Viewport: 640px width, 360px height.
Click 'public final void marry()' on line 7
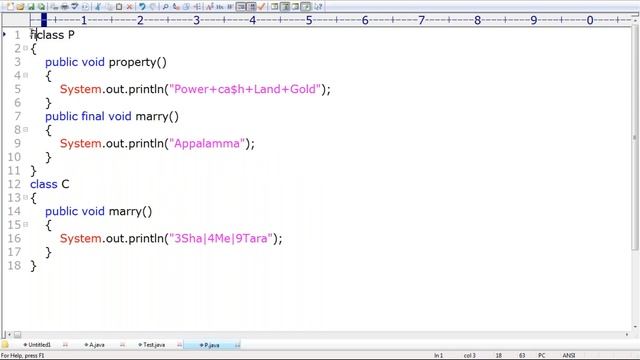112,116
